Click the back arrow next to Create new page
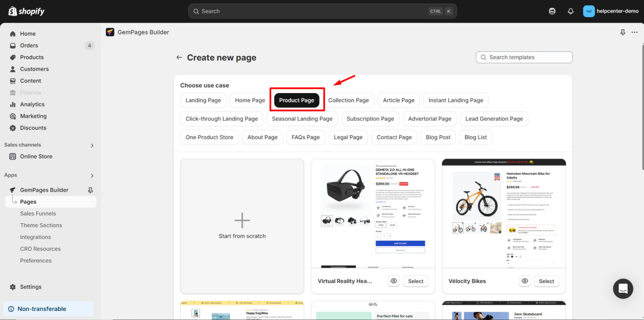 [179, 57]
